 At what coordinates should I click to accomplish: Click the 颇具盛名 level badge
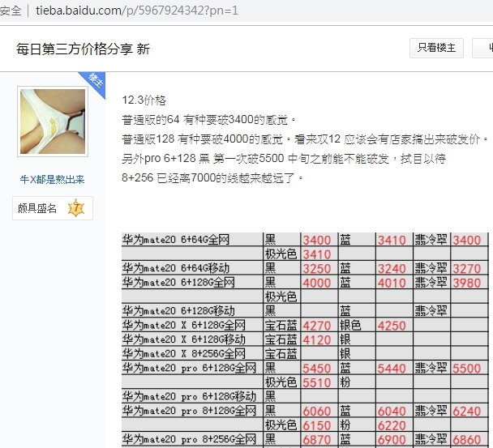(53, 208)
